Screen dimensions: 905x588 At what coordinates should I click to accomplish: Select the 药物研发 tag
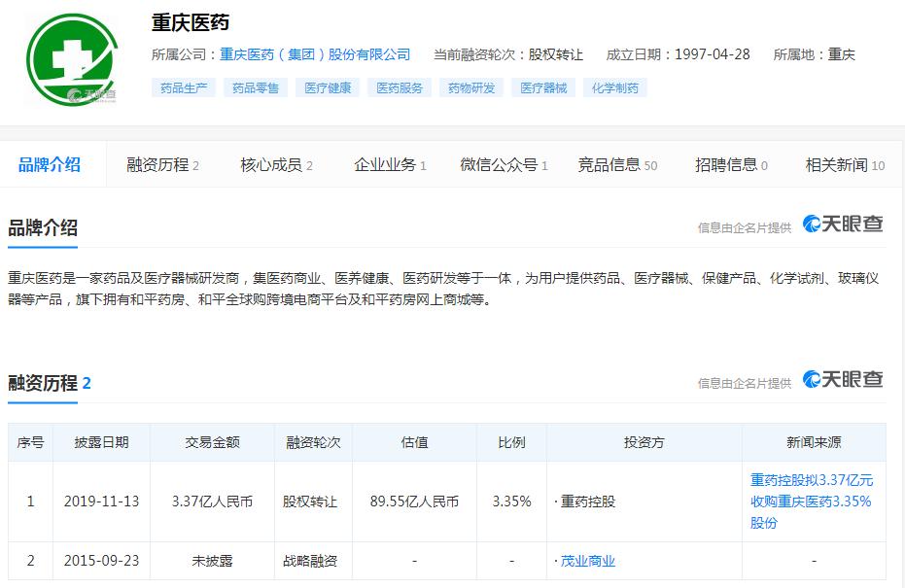pyautogui.click(x=471, y=87)
